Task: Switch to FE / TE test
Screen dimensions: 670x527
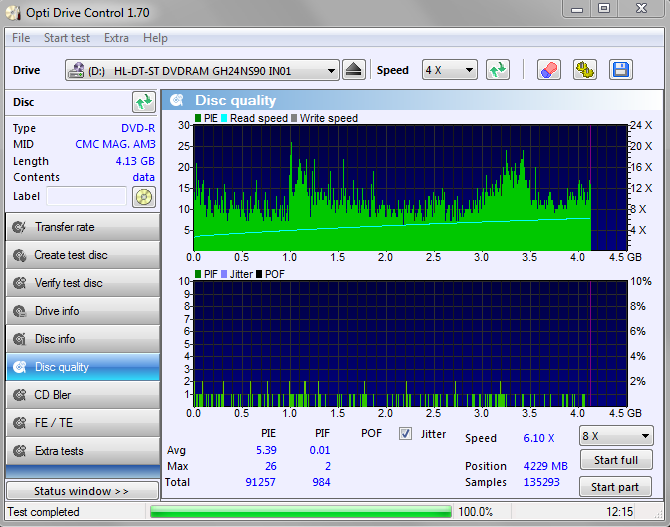Action: [x=83, y=423]
